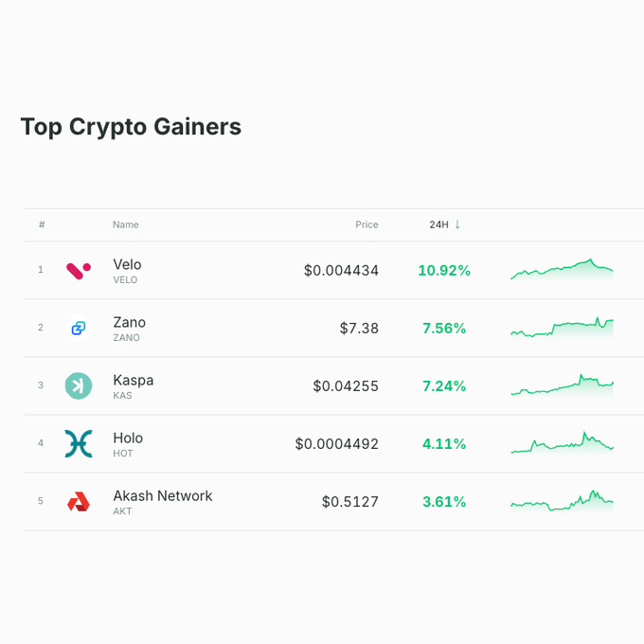This screenshot has width=644, height=644.
Task: Open the Akash Network name link
Action: point(163,496)
